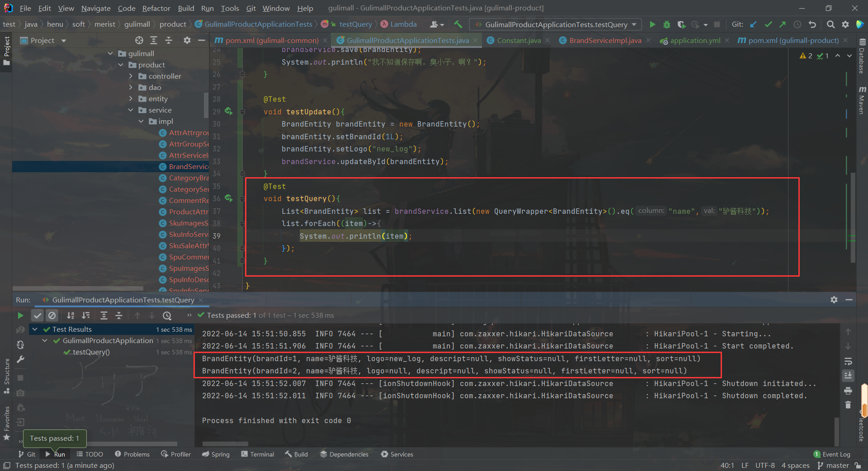Switch to the application.yml tab
The image size is (868, 471).
click(695, 41)
